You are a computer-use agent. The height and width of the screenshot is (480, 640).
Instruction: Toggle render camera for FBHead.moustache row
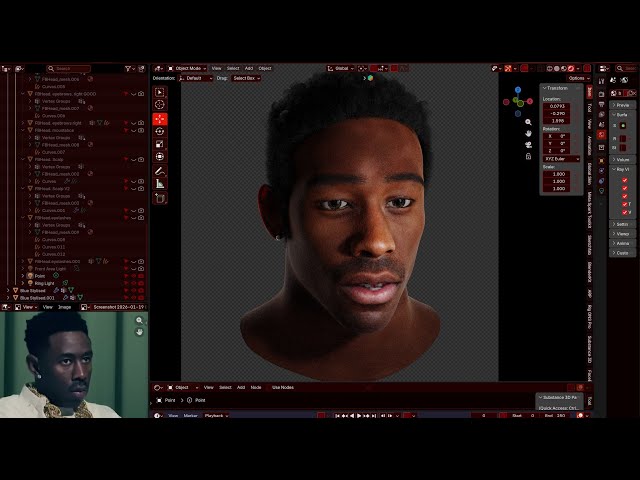click(141, 131)
